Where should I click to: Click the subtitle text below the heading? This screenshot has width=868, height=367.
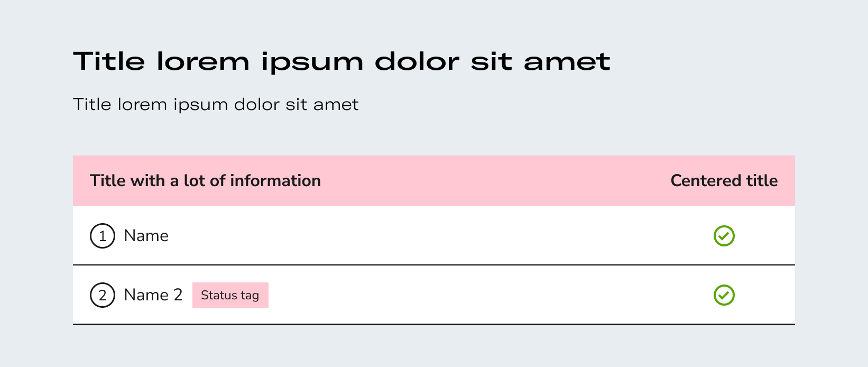pos(216,104)
